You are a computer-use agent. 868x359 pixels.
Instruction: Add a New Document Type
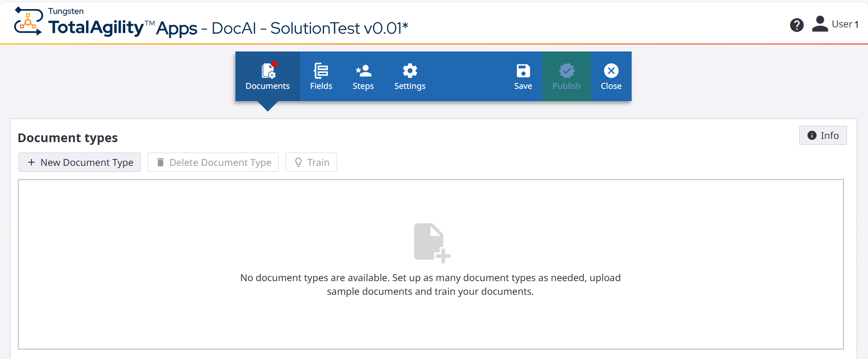coord(80,162)
